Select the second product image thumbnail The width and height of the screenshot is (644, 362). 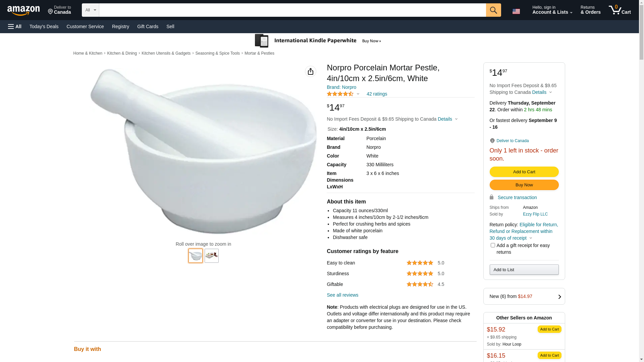[211, 256]
